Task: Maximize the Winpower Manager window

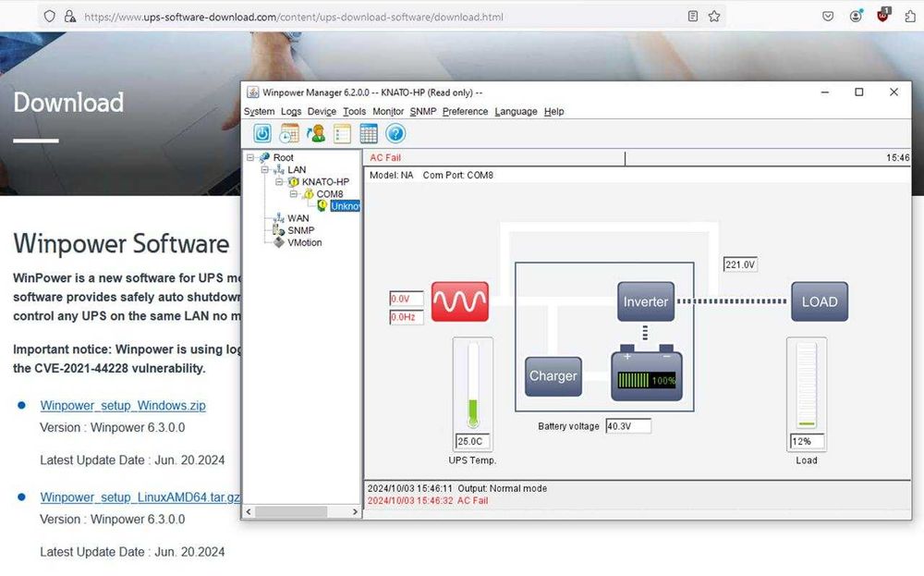Action: [859, 92]
